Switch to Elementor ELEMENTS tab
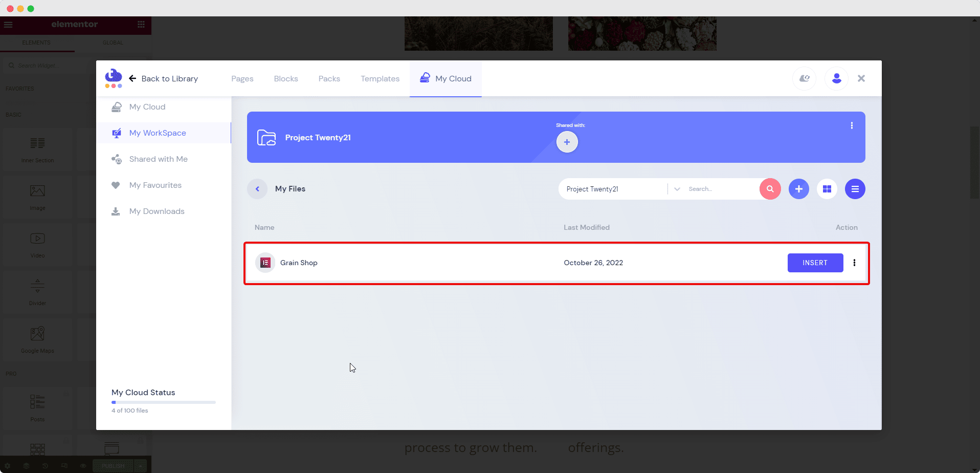980x473 pixels. (36, 43)
